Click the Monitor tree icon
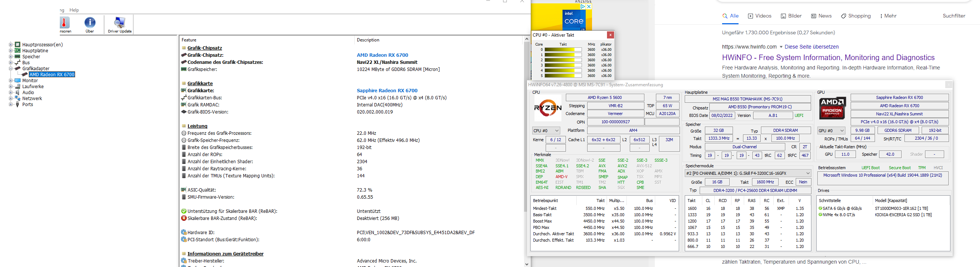980x267 pixels. tap(18, 81)
